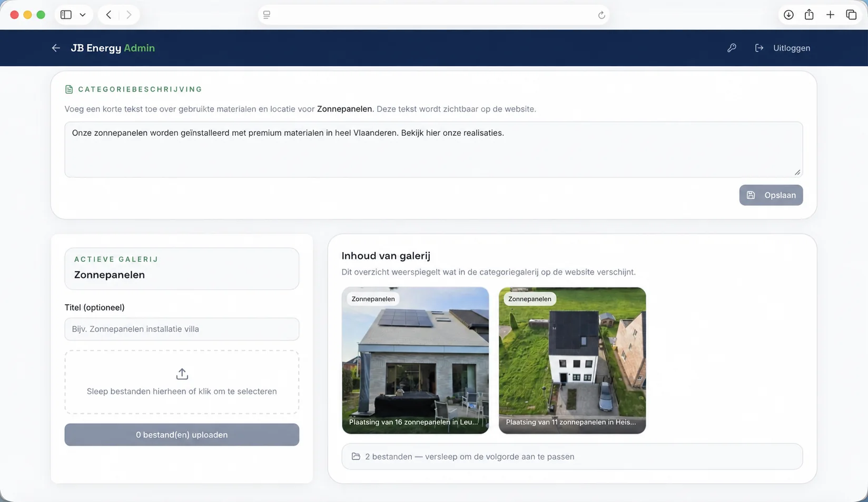Image resolution: width=868 pixels, height=502 pixels.
Task: Click 'Inhoud van galerij' heading
Action: point(386,256)
